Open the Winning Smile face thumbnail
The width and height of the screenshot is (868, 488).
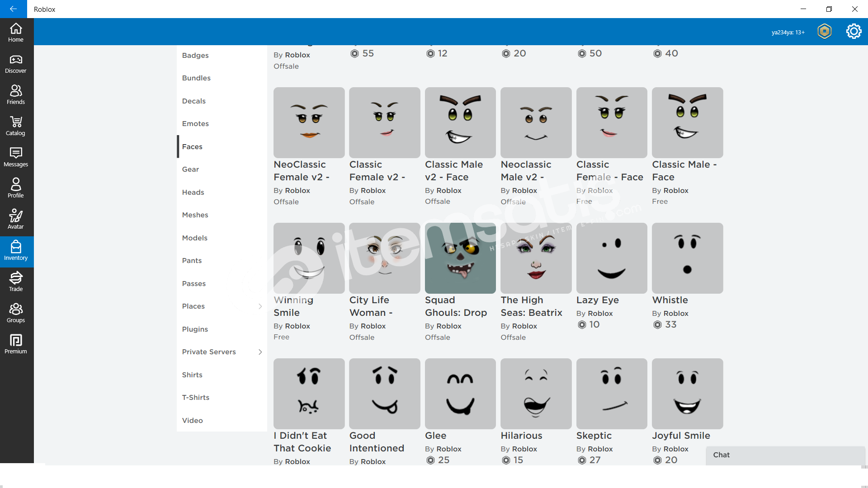tap(309, 258)
